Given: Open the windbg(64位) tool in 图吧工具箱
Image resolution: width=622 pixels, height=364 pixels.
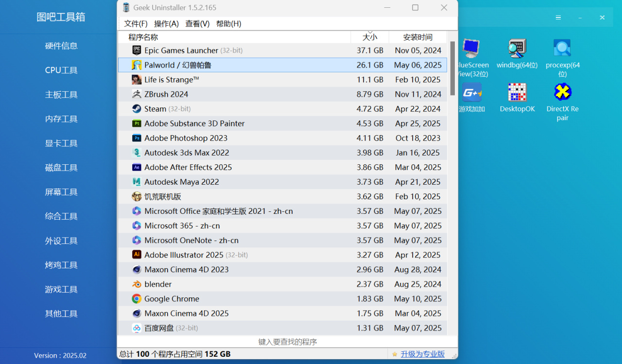Looking at the screenshot, I should [x=517, y=54].
